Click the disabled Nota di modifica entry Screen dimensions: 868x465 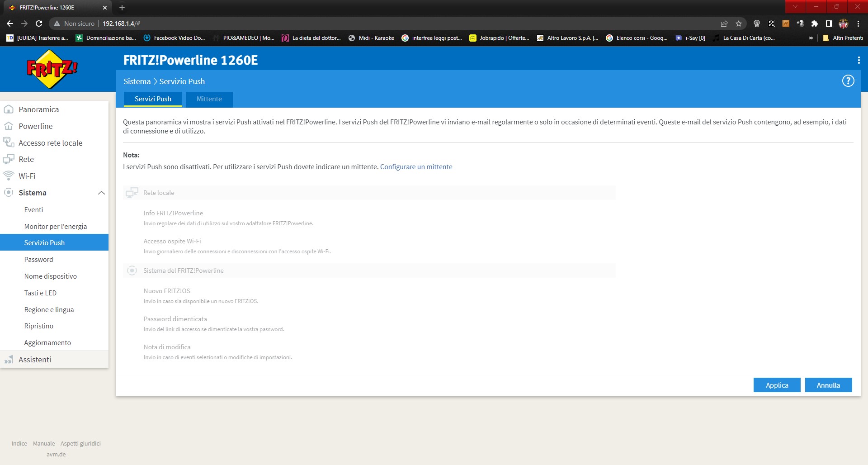[167, 347]
